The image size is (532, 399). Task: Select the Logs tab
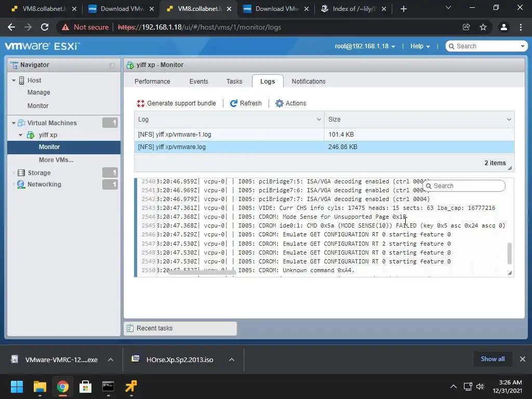pyautogui.click(x=268, y=82)
